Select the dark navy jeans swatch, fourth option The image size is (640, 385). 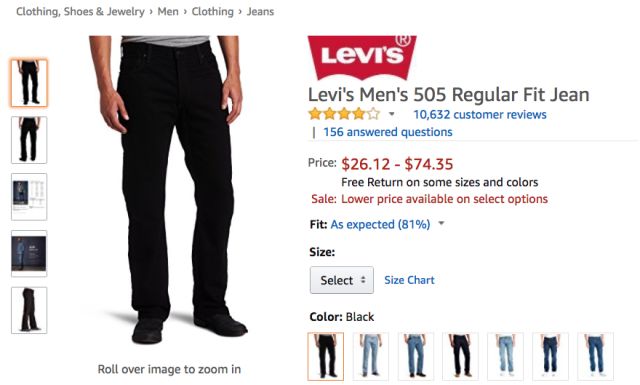pos(460,356)
